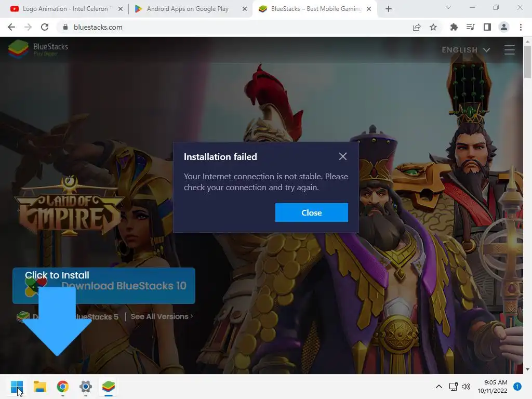This screenshot has height=399, width=532.
Task: Open File Explorer from the taskbar
Action: click(39, 387)
